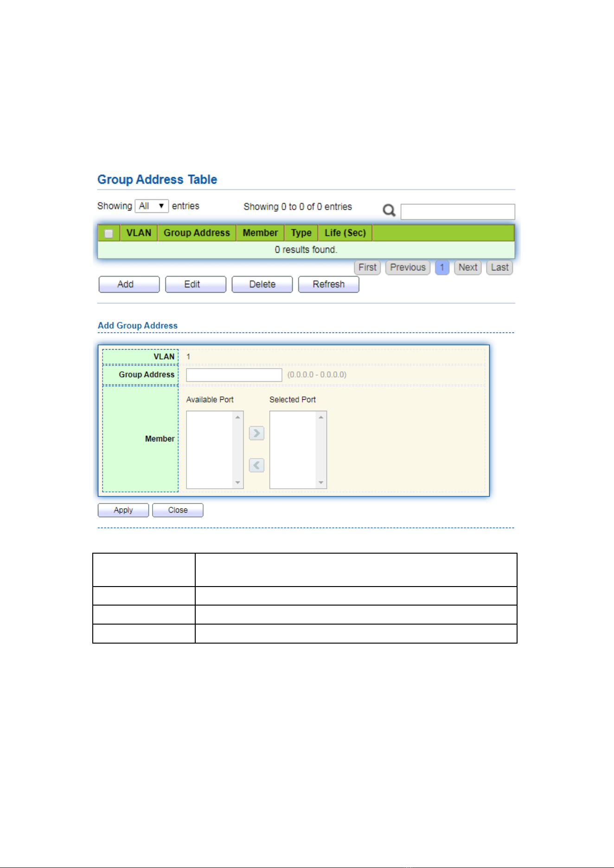Open the Showing entries dropdown
Image resolution: width=614 pixels, height=868 pixels.
tap(152, 206)
